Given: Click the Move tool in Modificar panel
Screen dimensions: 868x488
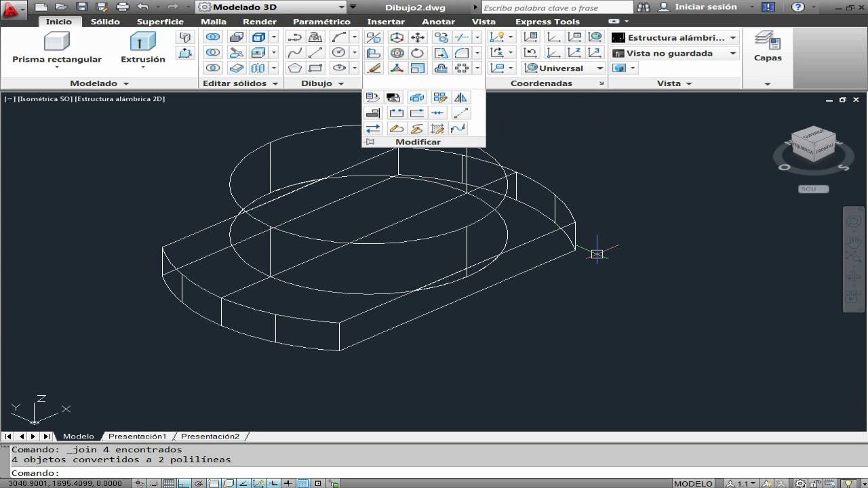Looking at the screenshot, I should pos(418,37).
